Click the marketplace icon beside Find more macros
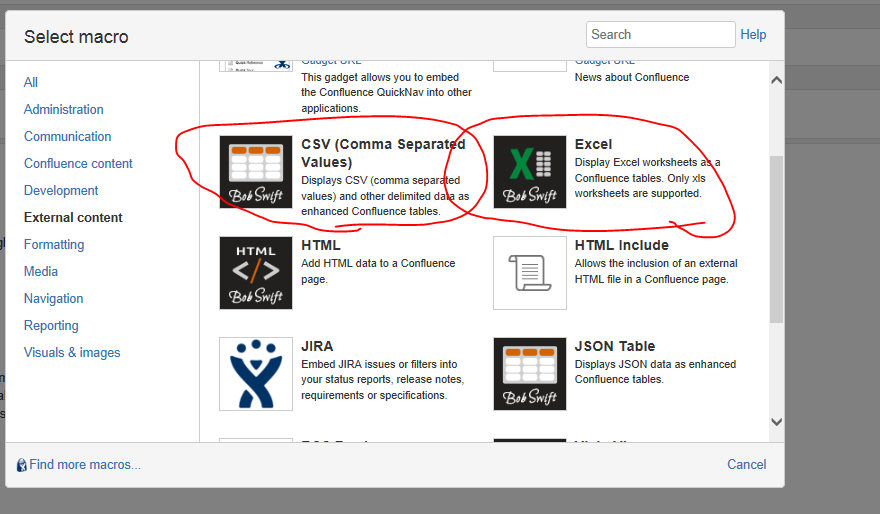880x514 pixels. [21, 465]
